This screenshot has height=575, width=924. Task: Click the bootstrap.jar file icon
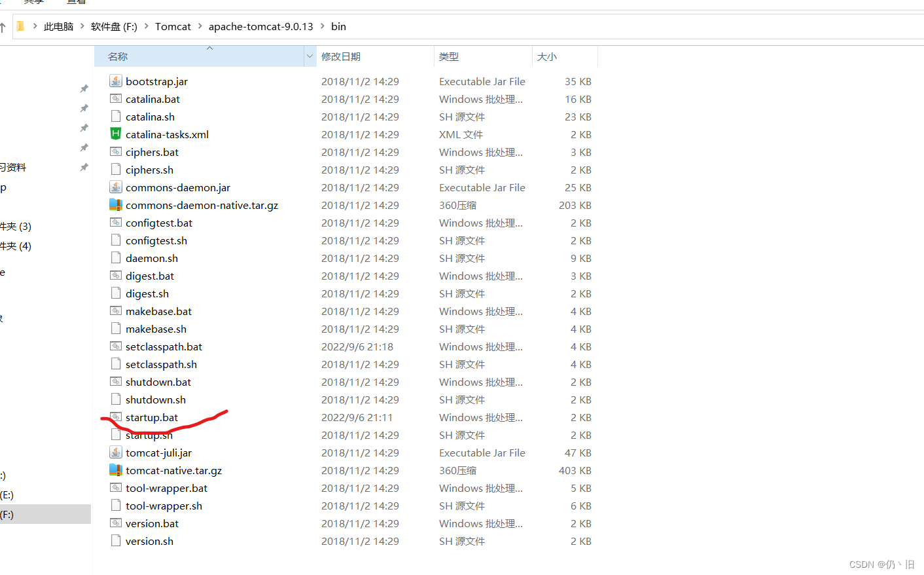(x=116, y=81)
